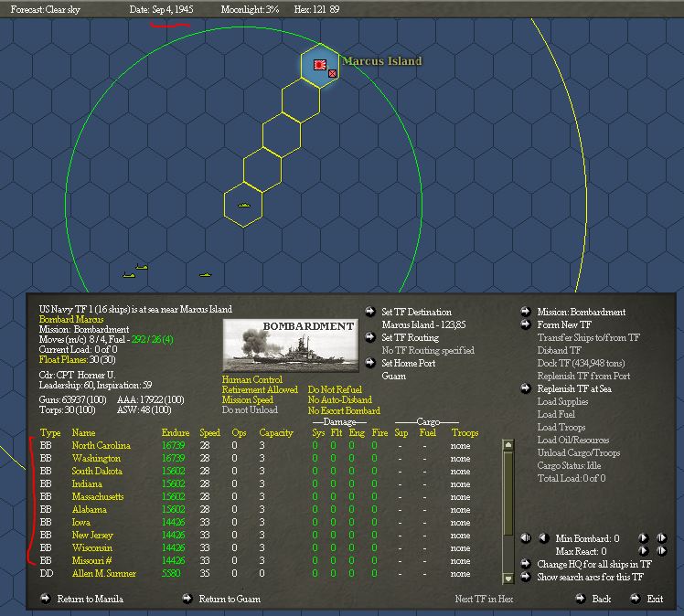Click the Form New TF arrow icon
The image size is (684, 616).
(526, 324)
